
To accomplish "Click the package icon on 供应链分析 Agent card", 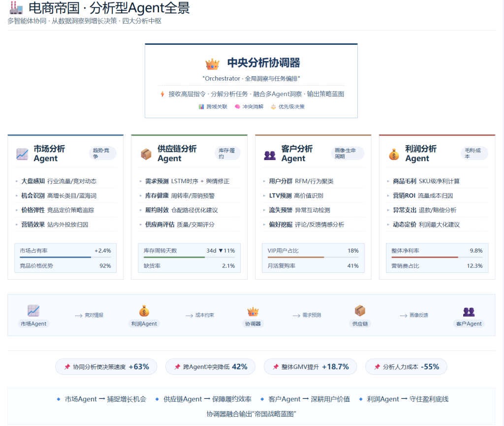I will (x=145, y=153).
